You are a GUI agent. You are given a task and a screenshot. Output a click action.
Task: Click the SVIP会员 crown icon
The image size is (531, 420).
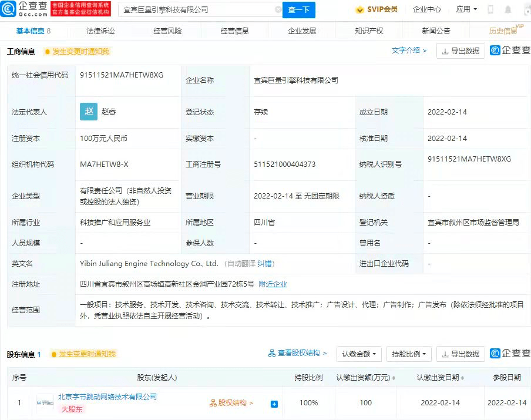359,9
